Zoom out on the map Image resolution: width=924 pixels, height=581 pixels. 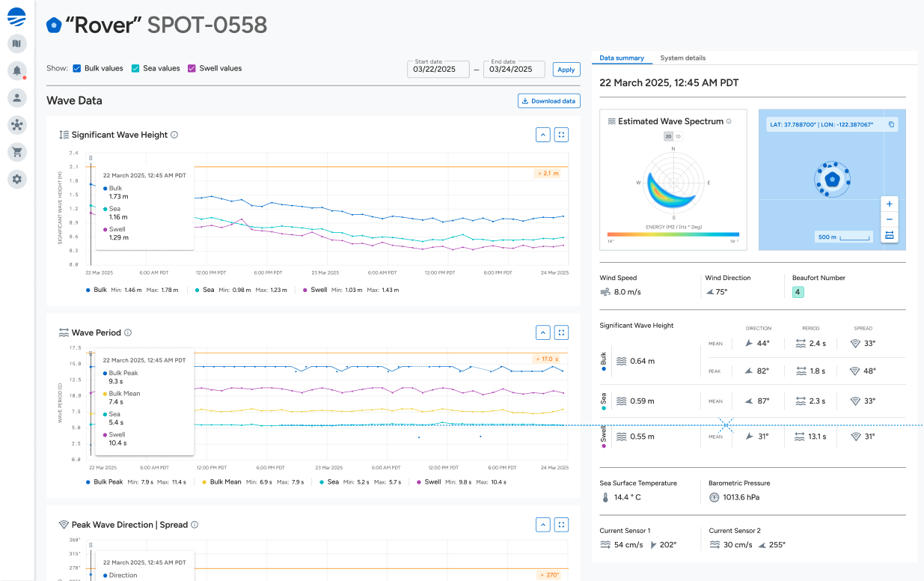click(890, 219)
